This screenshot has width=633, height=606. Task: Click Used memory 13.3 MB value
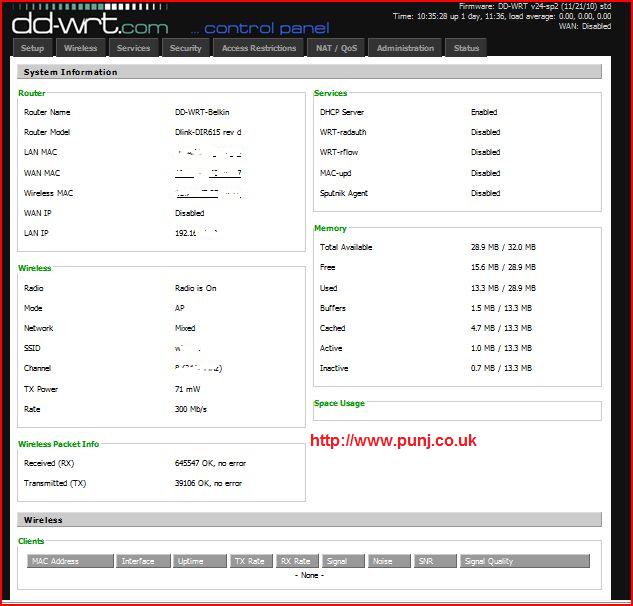point(503,288)
